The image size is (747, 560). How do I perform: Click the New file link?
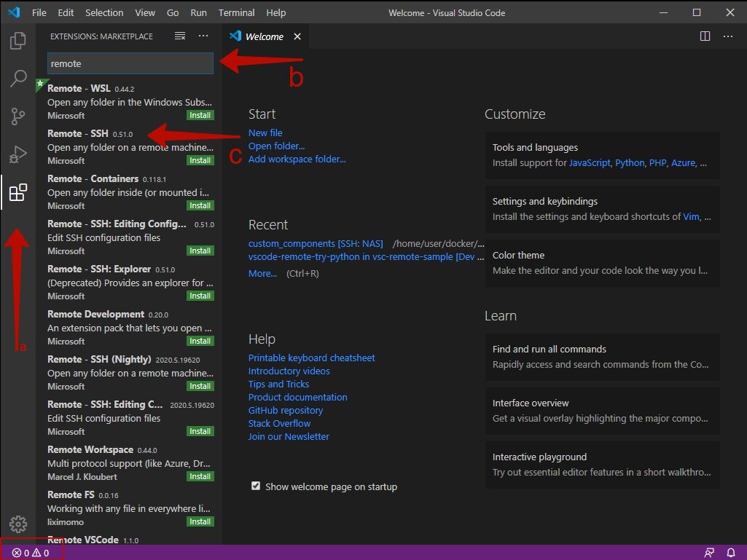tap(265, 133)
